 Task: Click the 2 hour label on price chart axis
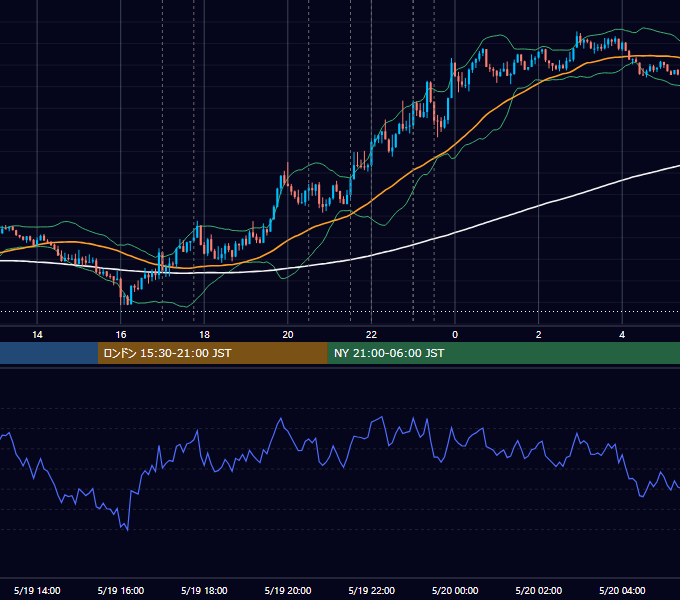pos(538,335)
